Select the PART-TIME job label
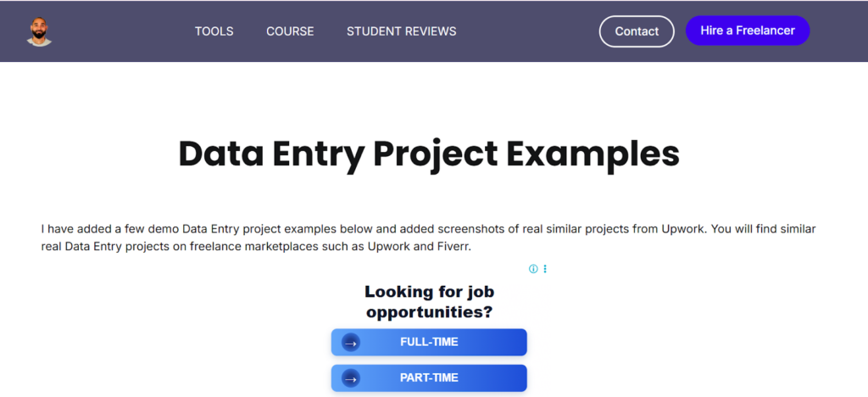Screen dimensions: 868x397 tap(429, 378)
